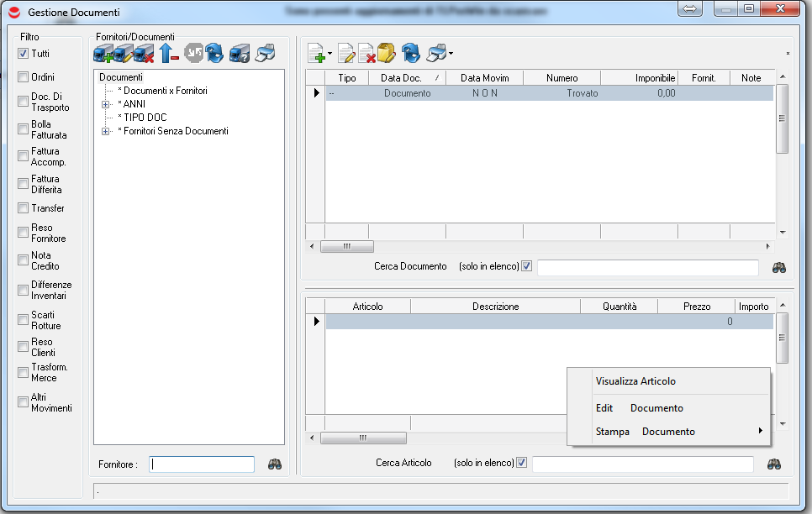Open the documents print dropdown arrow

click(451, 55)
